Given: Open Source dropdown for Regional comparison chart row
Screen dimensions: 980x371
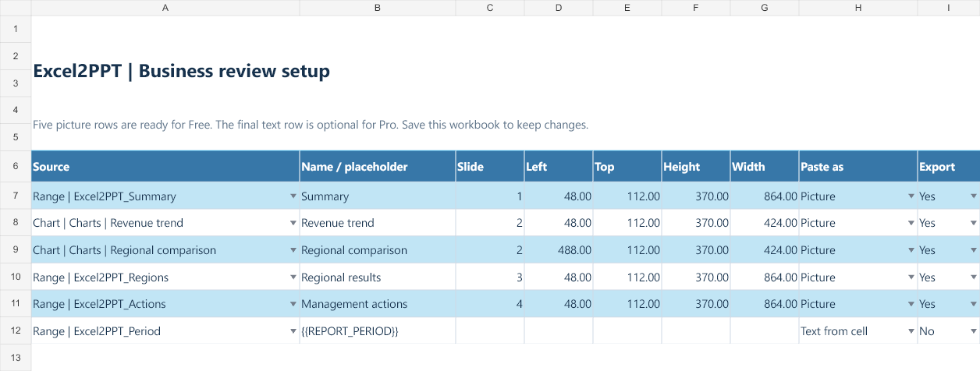Looking at the screenshot, I should (293, 250).
